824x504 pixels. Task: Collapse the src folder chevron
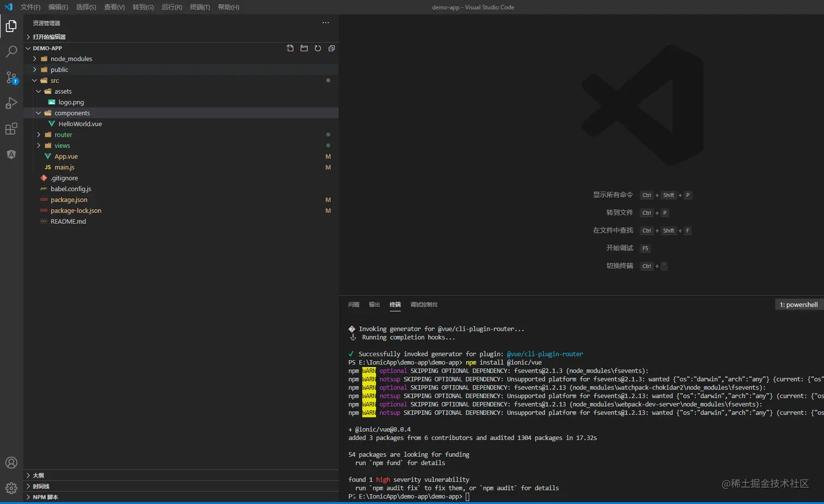point(35,81)
